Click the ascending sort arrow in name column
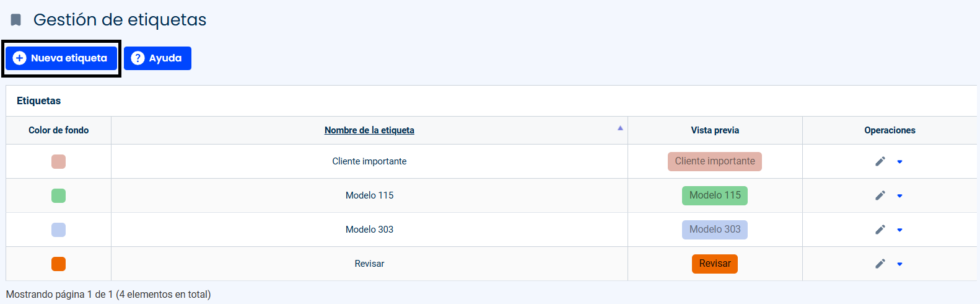 (x=620, y=128)
